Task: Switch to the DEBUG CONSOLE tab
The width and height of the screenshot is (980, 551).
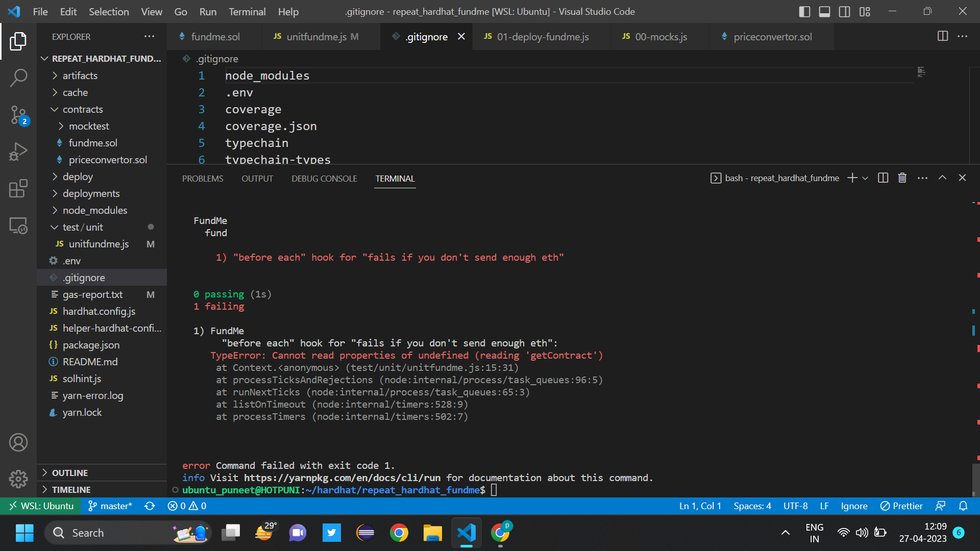Action: 324,179
